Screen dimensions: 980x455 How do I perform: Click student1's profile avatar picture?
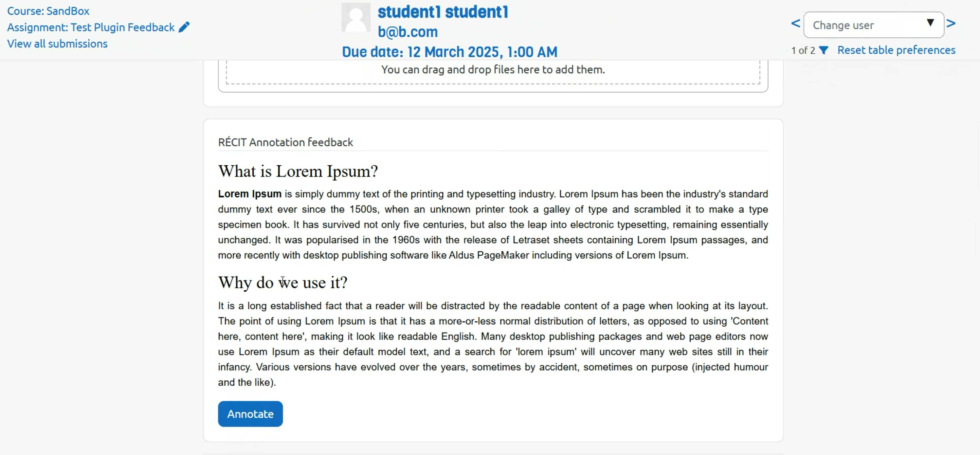356,17
